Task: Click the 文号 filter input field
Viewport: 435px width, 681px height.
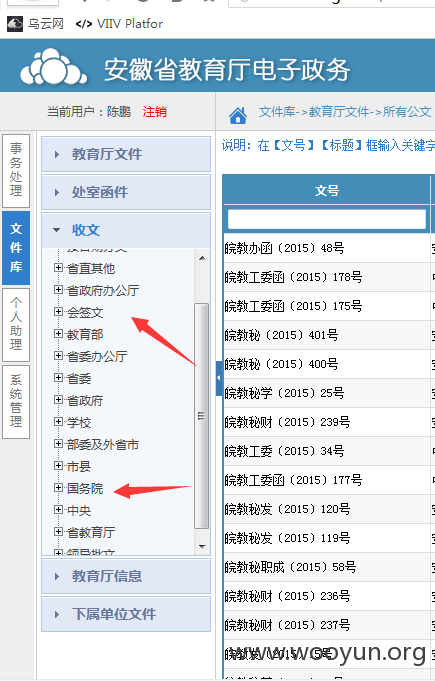Action: point(327,219)
